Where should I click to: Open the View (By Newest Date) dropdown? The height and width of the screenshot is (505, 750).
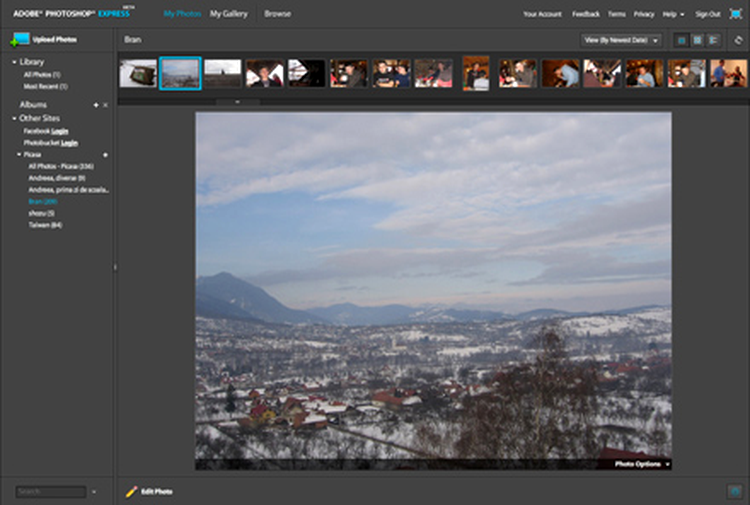(622, 40)
